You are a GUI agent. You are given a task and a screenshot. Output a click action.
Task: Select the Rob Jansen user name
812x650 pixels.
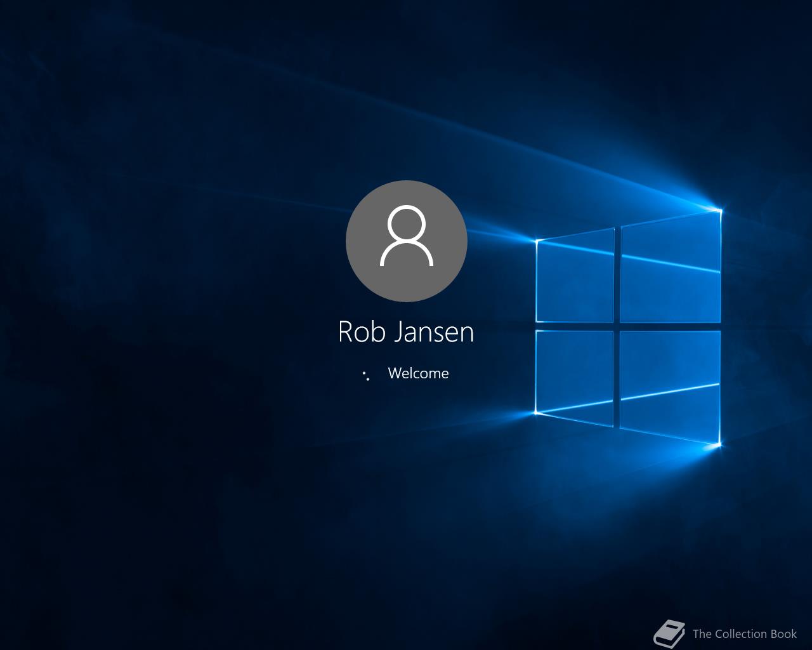[406, 331]
